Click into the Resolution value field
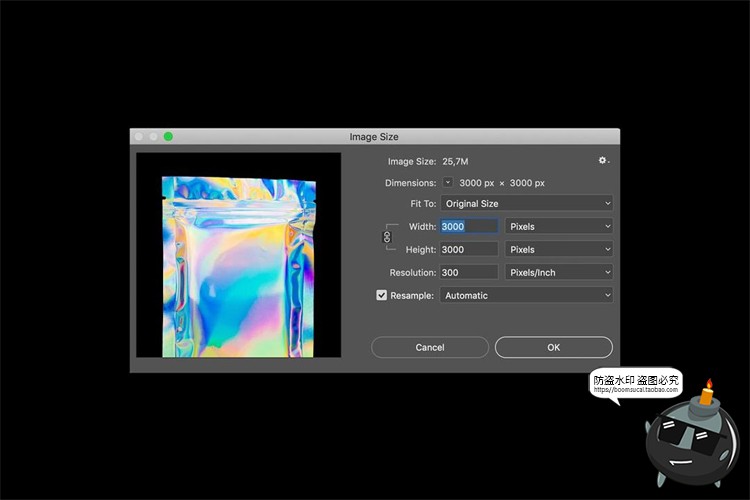 coord(468,272)
